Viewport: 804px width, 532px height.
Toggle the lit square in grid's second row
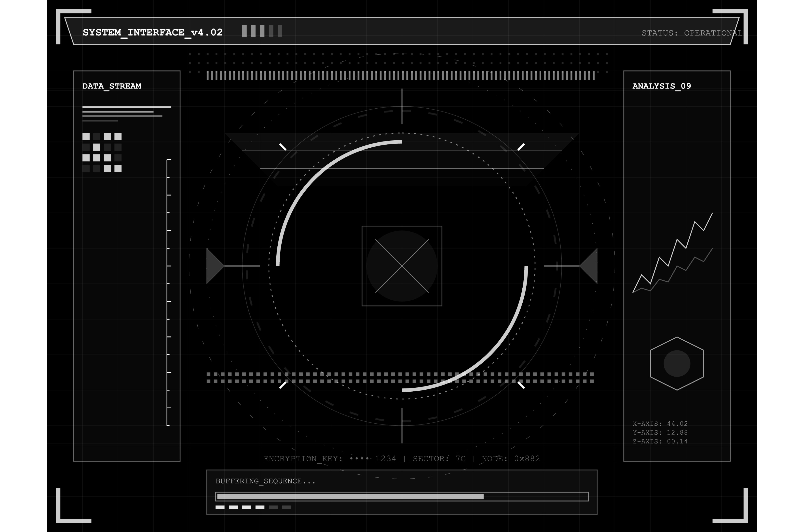click(97, 147)
